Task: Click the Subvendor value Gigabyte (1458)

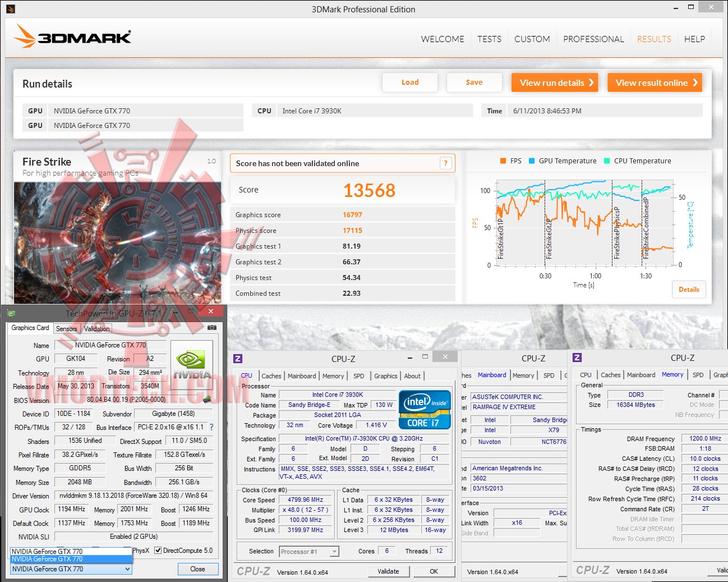Action: (173, 414)
